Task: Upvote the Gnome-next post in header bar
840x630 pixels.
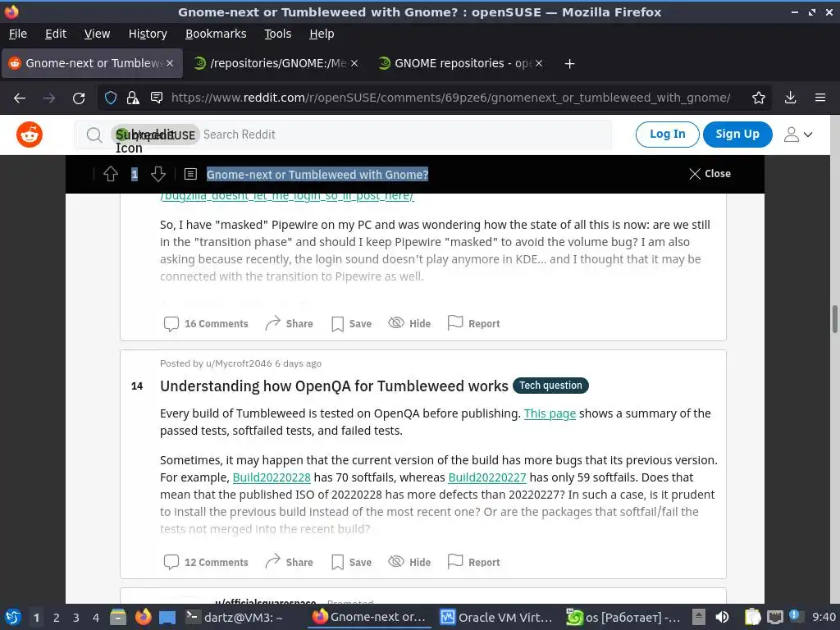Action: click(x=111, y=174)
